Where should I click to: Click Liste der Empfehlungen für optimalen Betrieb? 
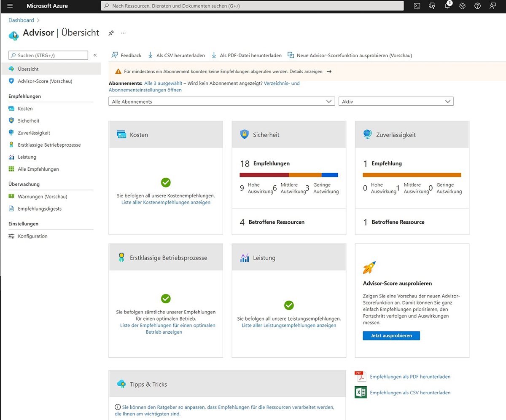pos(167,329)
